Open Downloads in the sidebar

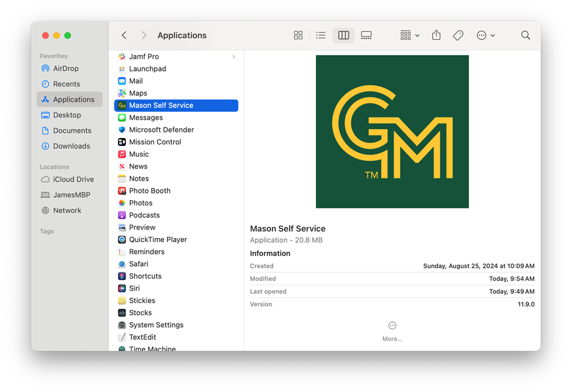pyautogui.click(x=69, y=146)
